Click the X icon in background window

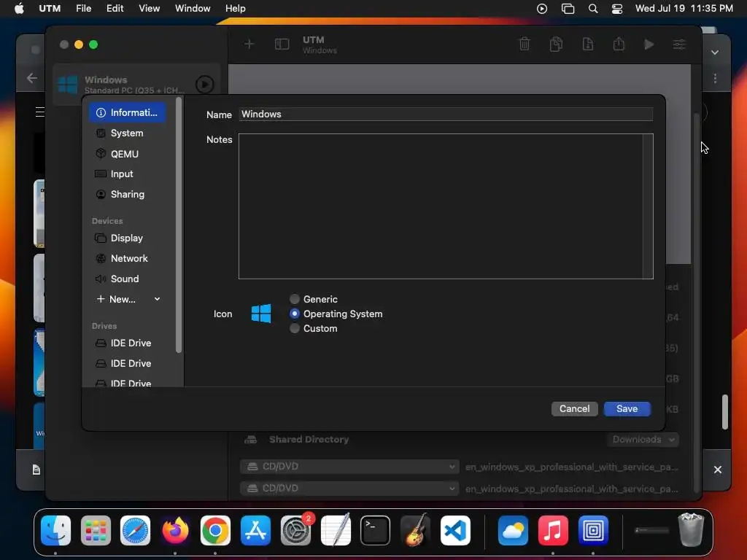(718, 470)
